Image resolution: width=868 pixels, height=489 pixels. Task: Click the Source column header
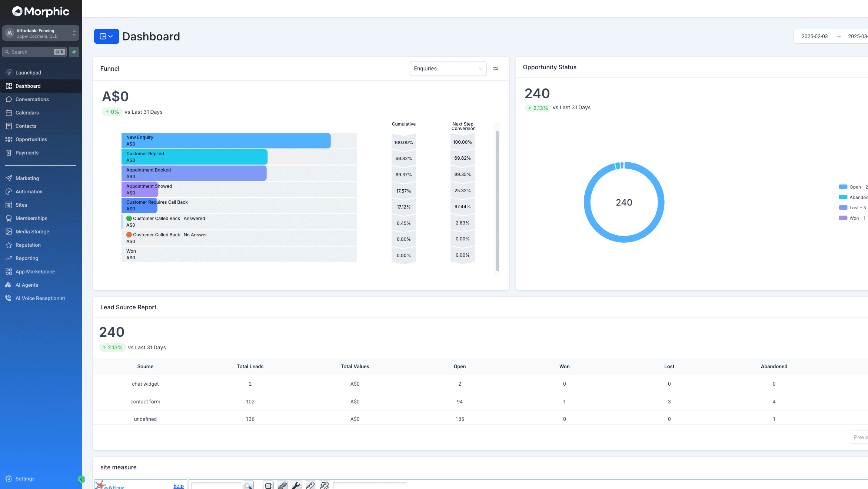(145, 366)
